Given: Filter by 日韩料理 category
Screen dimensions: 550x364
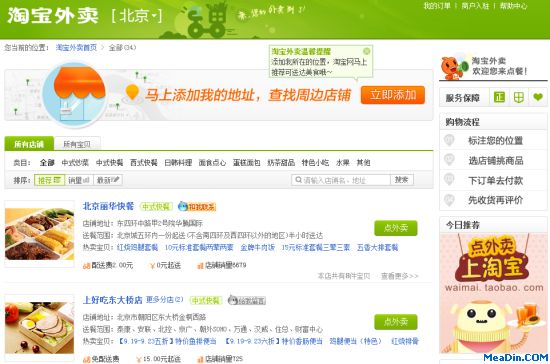Looking at the screenshot, I should click(178, 162).
